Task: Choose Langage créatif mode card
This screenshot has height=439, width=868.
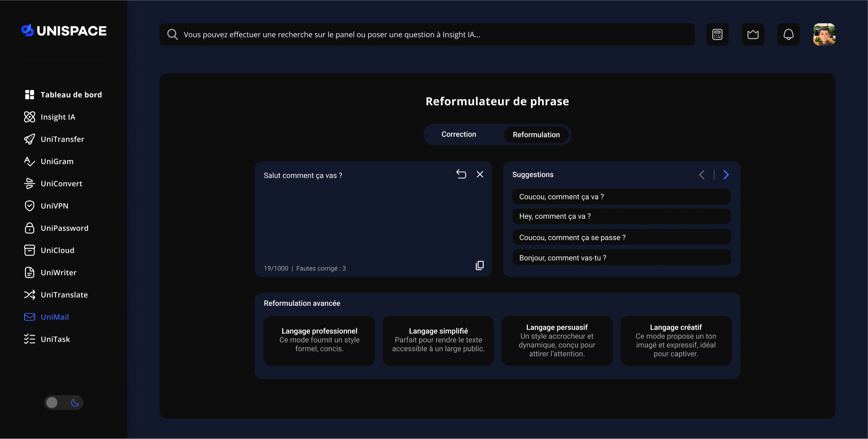Action: pyautogui.click(x=676, y=341)
